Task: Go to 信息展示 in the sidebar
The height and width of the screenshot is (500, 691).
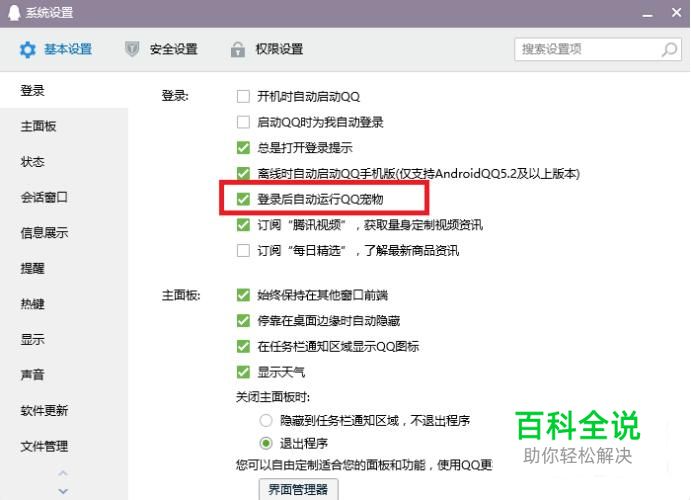Action: (x=64, y=233)
